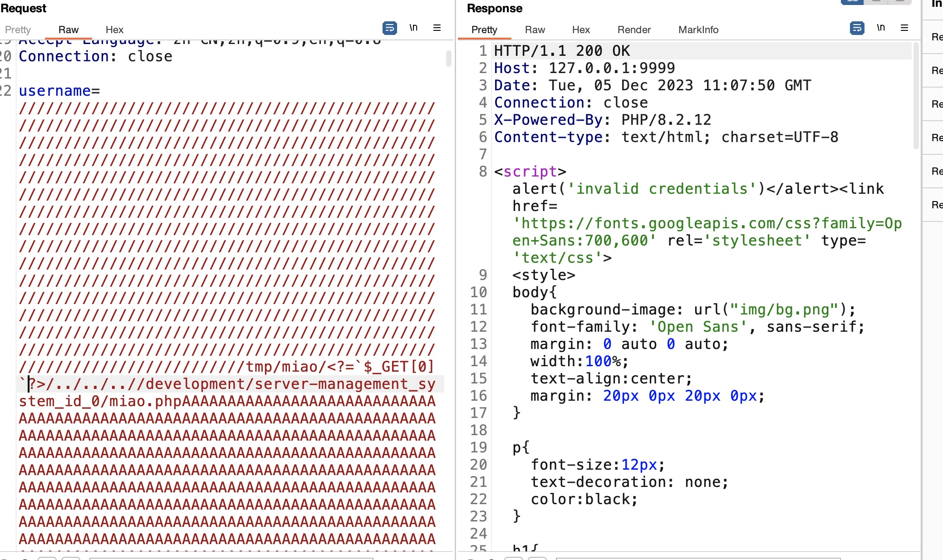Show non-printable \n characters in Response

880,28
